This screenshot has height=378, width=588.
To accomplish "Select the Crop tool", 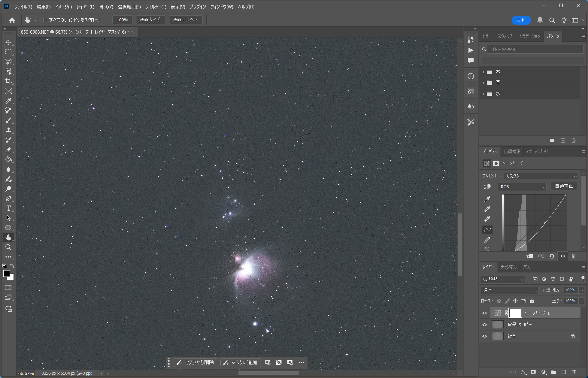I will tap(8, 81).
